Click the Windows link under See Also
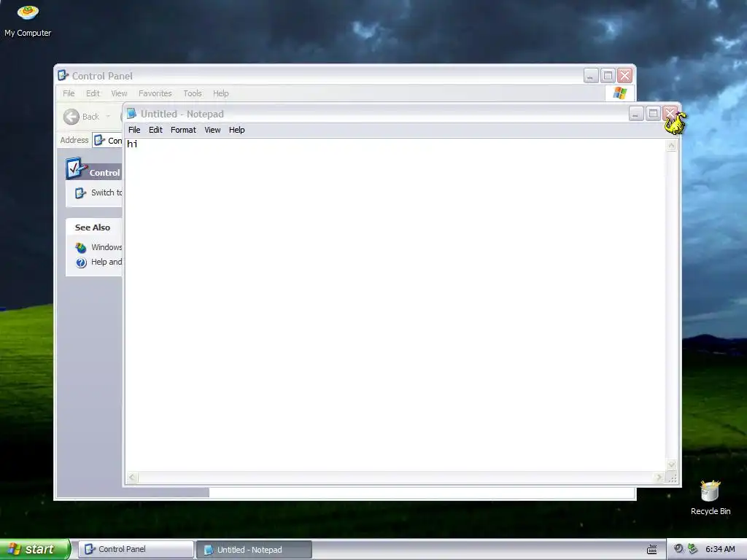747x560 pixels. [107, 247]
